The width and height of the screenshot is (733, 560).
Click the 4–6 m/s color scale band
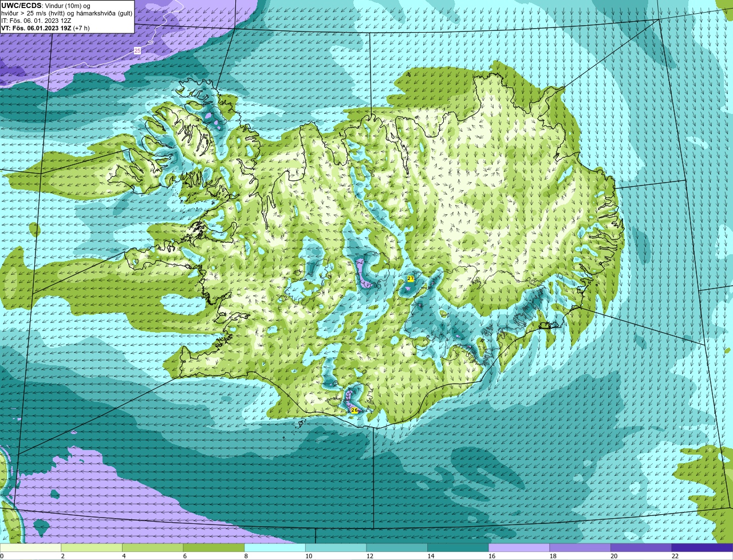(x=152, y=548)
